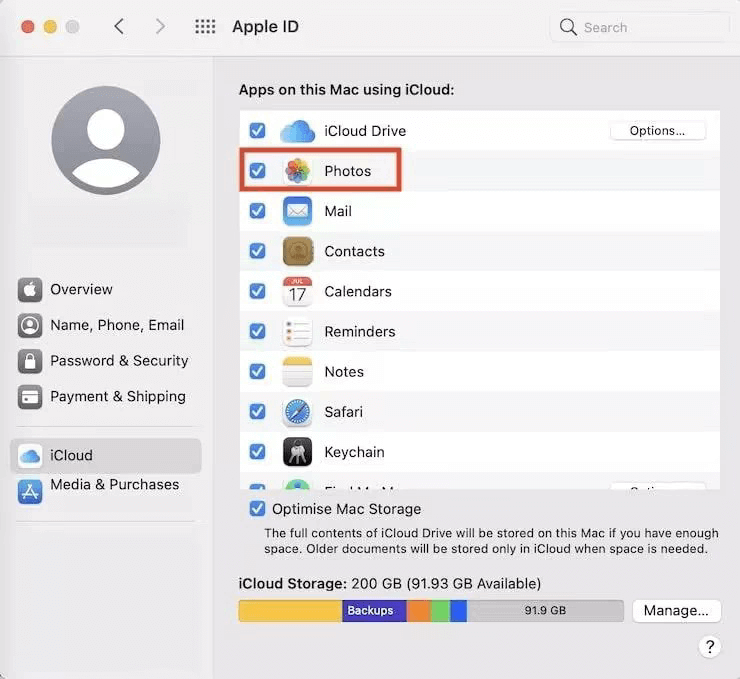The image size is (740, 679).
Task: Disable the Optimise Mac Storage checkbox
Action: (x=258, y=509)
